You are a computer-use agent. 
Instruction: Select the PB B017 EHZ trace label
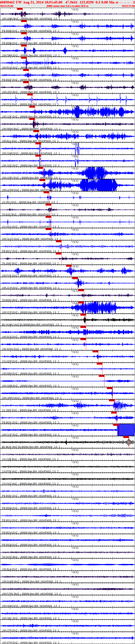pos(31,251)
